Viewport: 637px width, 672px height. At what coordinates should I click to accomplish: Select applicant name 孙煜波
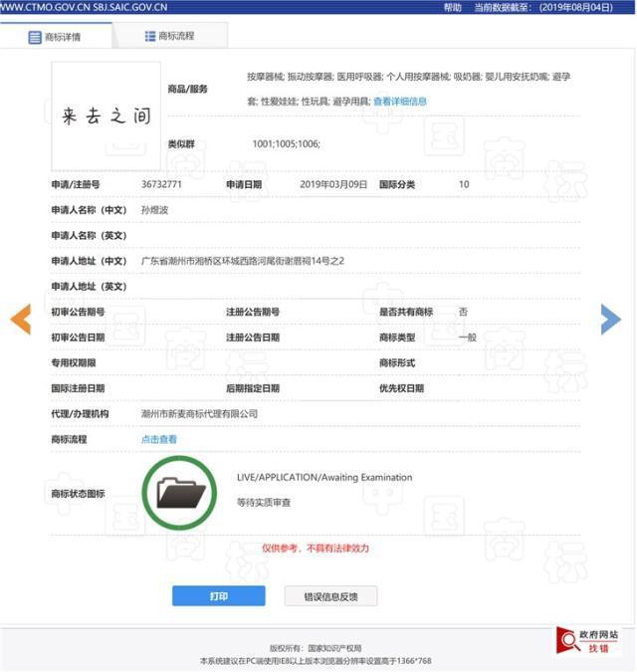(157, 210)
